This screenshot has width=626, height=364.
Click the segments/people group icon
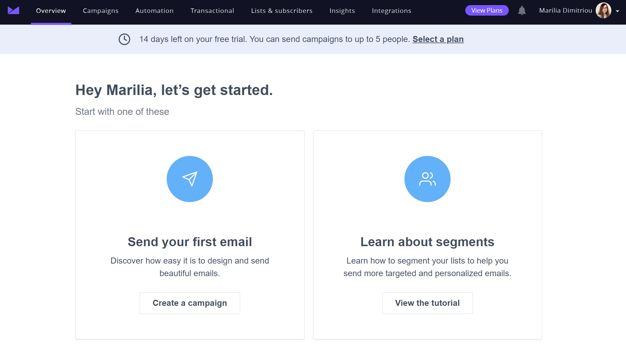click(427, 178)
